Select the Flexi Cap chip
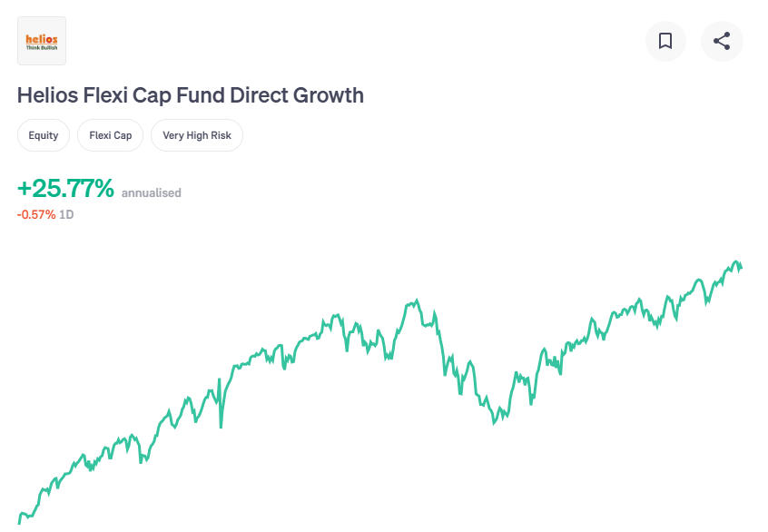Viewport: 768px width, 532px height. [x=111, y=135]
